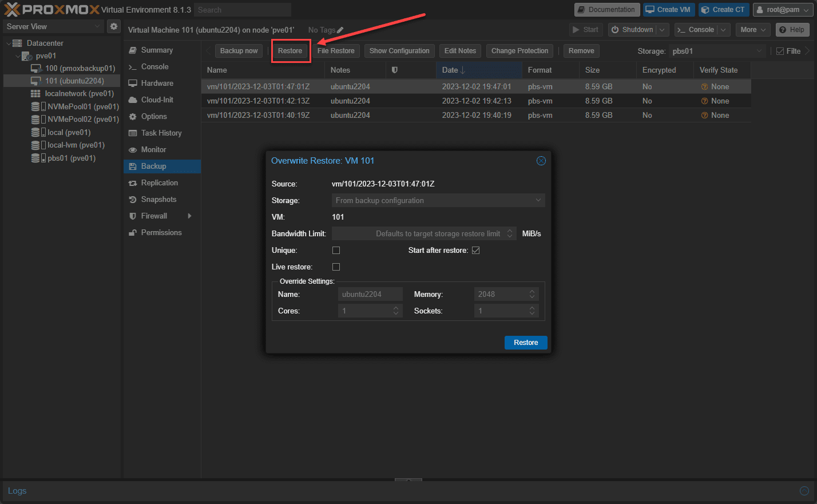Open the Snapshots section

158,199
